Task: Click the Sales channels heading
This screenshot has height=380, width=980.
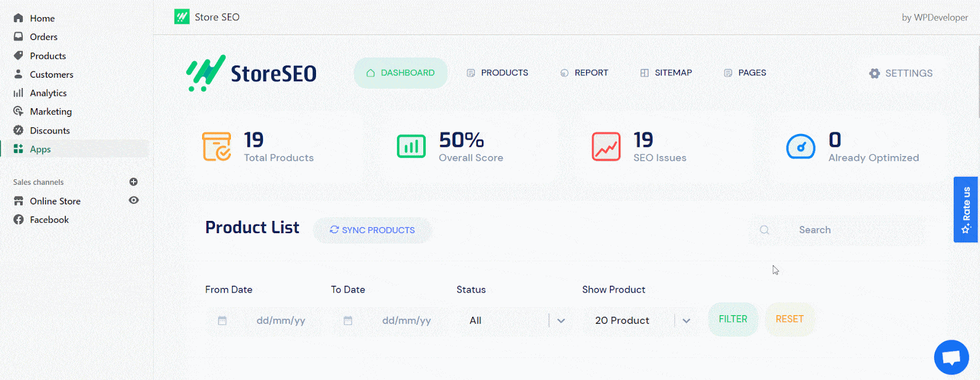Action: [39, 182]
